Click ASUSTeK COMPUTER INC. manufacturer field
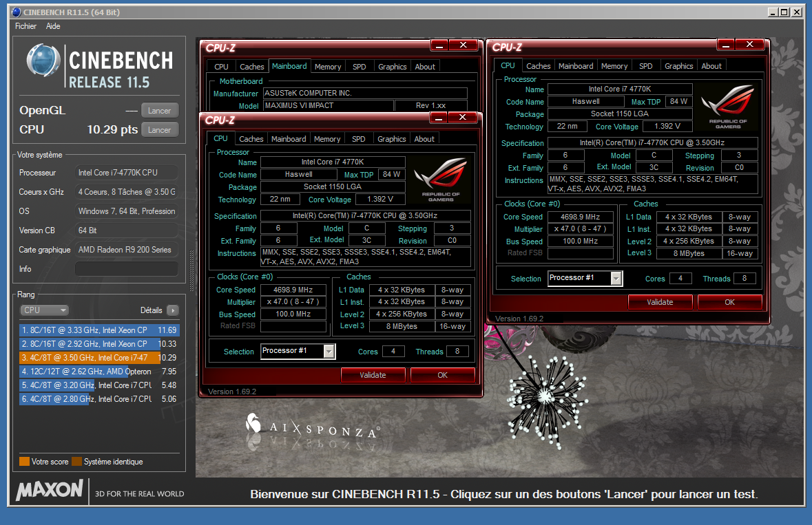Viewport: 812px width, 525px height. click(x=366, y=93)
